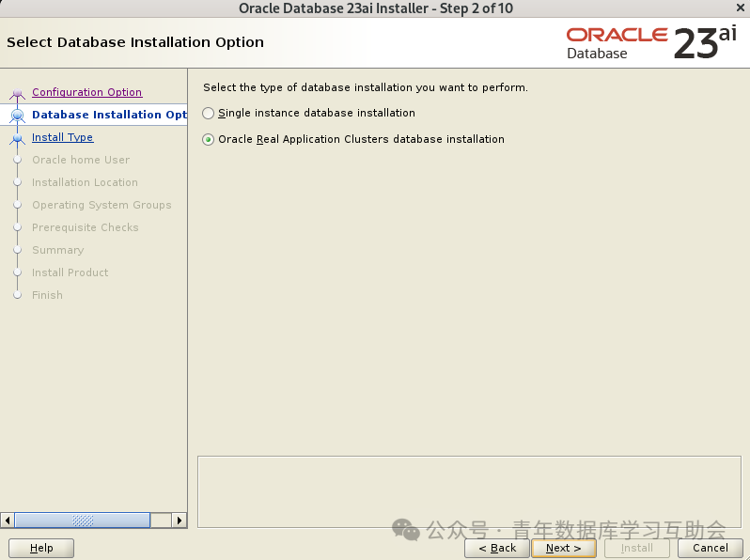Screen dimensions: 750x560
Task: Click the Install Product step text
Action: [x=70, y=272]
